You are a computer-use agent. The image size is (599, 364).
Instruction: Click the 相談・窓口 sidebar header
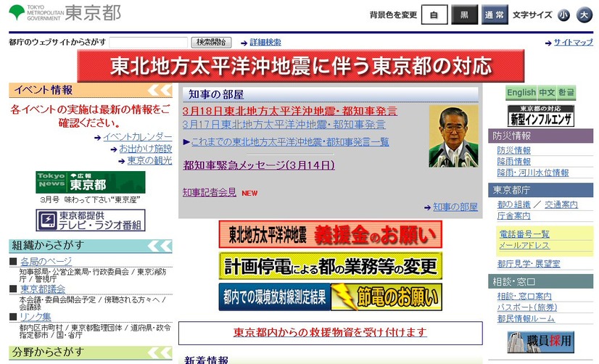pyautogui.click(x=540, y=282)
